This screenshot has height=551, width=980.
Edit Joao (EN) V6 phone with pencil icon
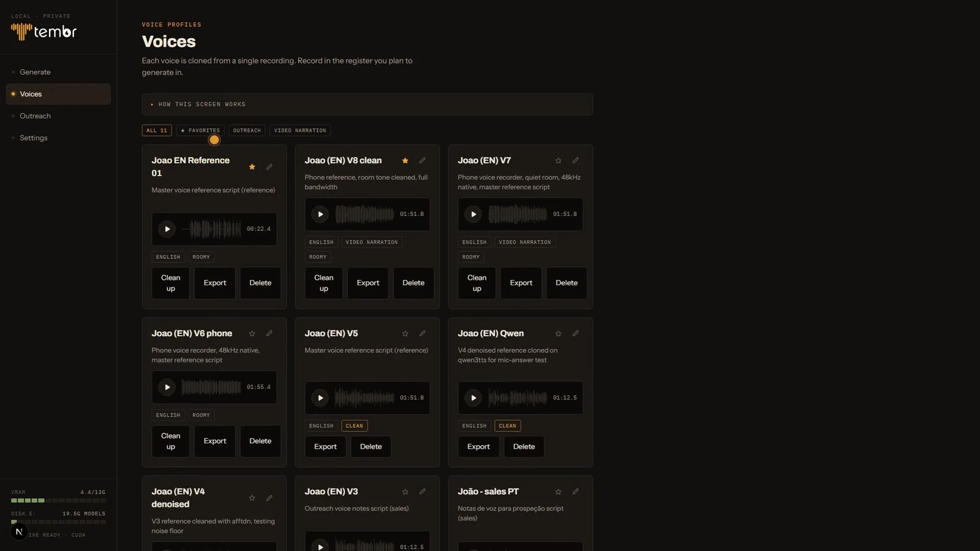[x=269, y=334]
